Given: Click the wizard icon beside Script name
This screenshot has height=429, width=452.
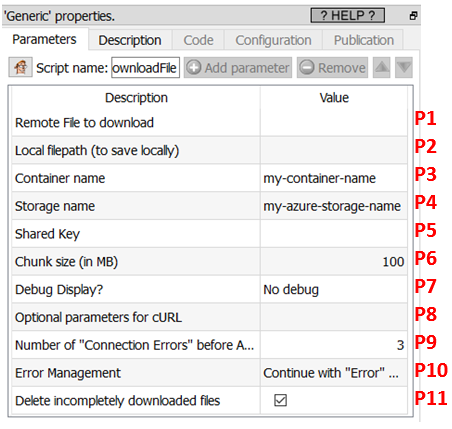Looking at the screenshot, I should pyautogui.click(x=20, y=67).
